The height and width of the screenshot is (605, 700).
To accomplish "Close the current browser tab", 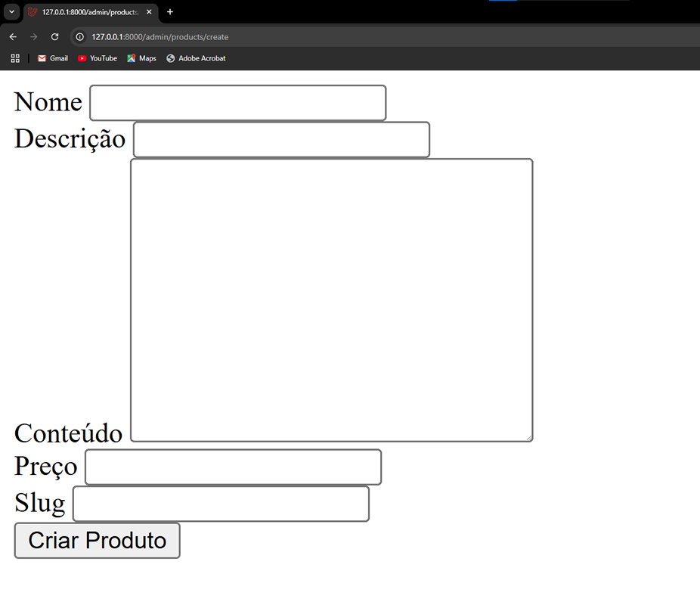I will point(149,12).
